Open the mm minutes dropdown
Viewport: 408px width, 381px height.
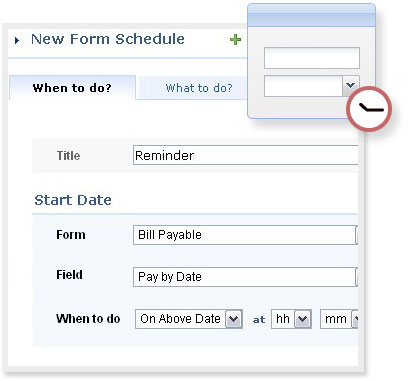click(339, 319)
